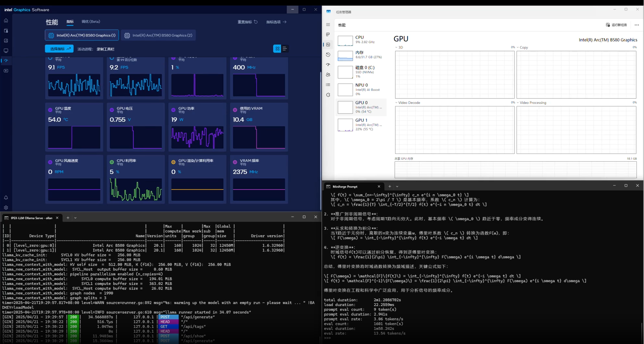Open tab dropdown in Ollama Serve terminal

75,218
